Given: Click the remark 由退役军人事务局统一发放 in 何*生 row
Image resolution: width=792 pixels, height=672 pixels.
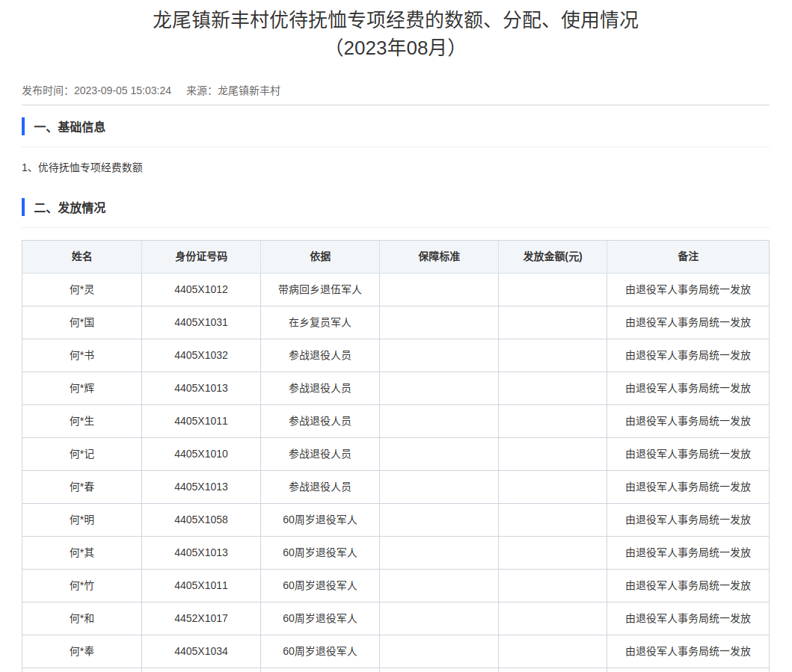Looking at the screenshot, I should pyautogui.click(x=688, y=421).
